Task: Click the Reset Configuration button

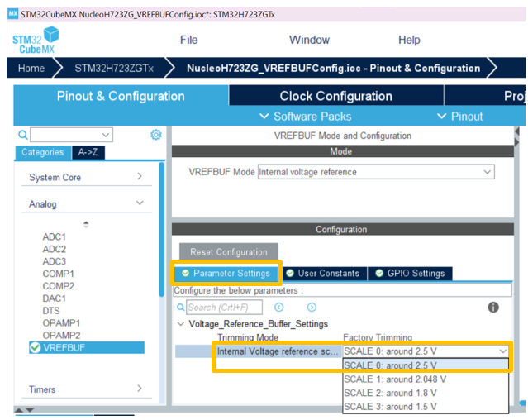Action: (x=229, y=252)
